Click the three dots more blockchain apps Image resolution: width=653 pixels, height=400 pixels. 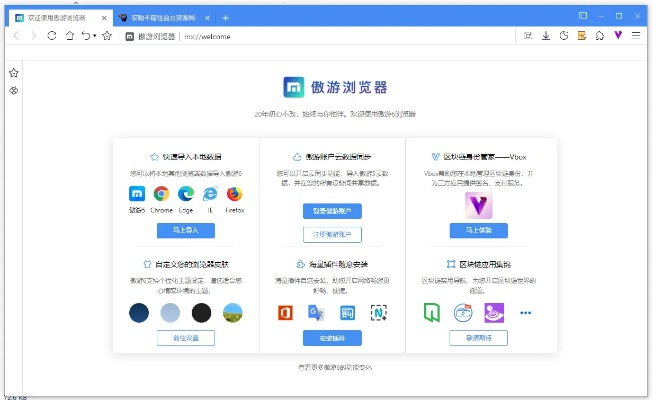(526, 313)
